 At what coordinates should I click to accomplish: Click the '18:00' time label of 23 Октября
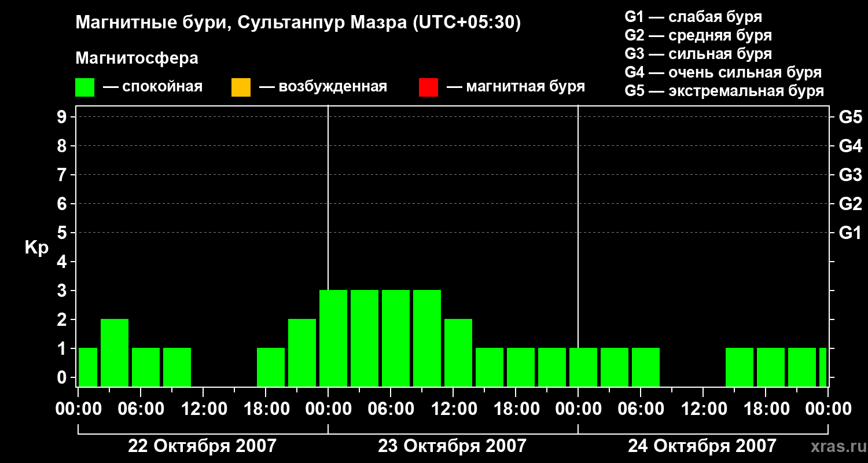tap(516, 409)
